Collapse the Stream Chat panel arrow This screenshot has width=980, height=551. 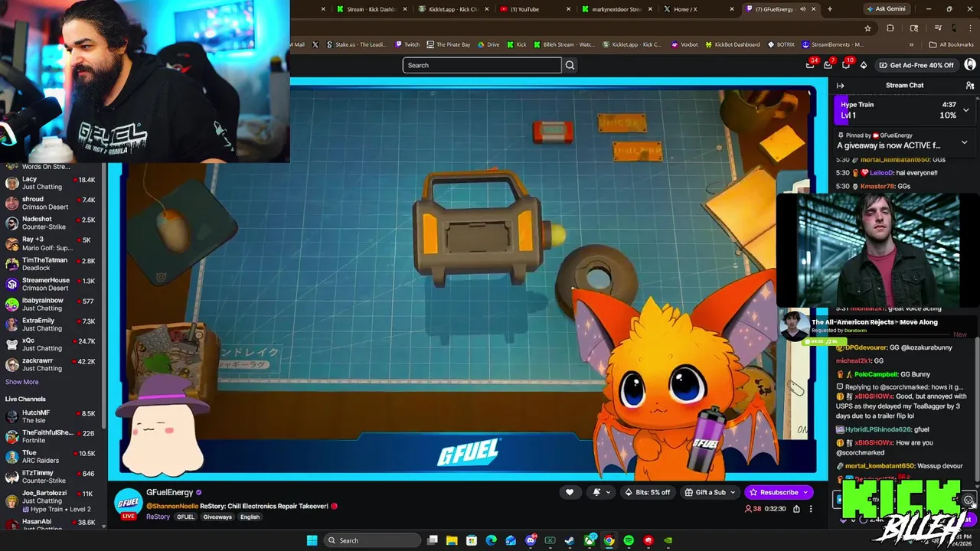[840, 86]
